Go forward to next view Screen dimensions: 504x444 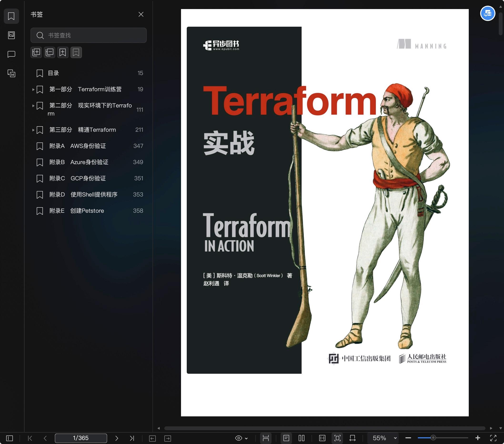(168, 438)
